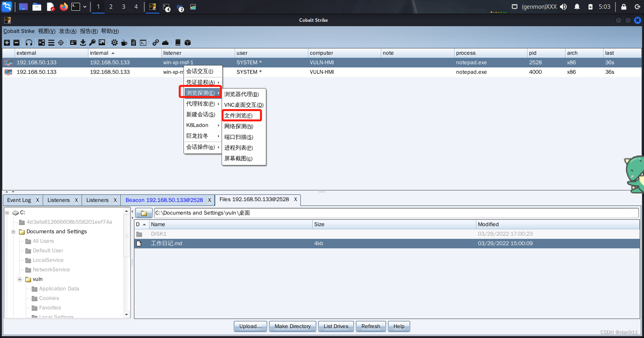This screenshot has height=338, width=644.
Task: Switch to workspace 2 in panel
Action: (x=111, y=7)
